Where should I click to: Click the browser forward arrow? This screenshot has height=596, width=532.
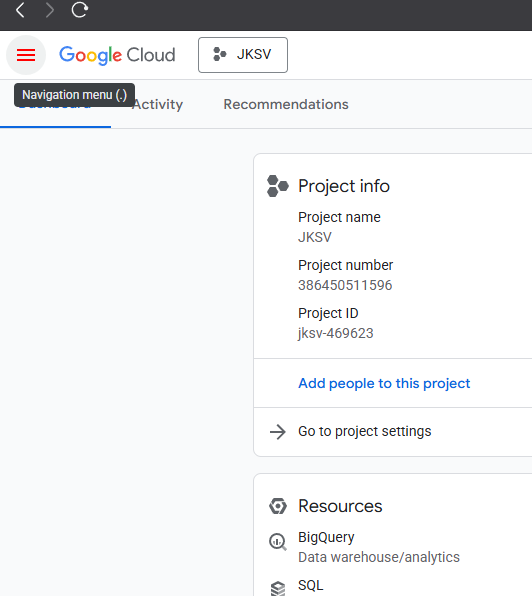coord(49,10)
